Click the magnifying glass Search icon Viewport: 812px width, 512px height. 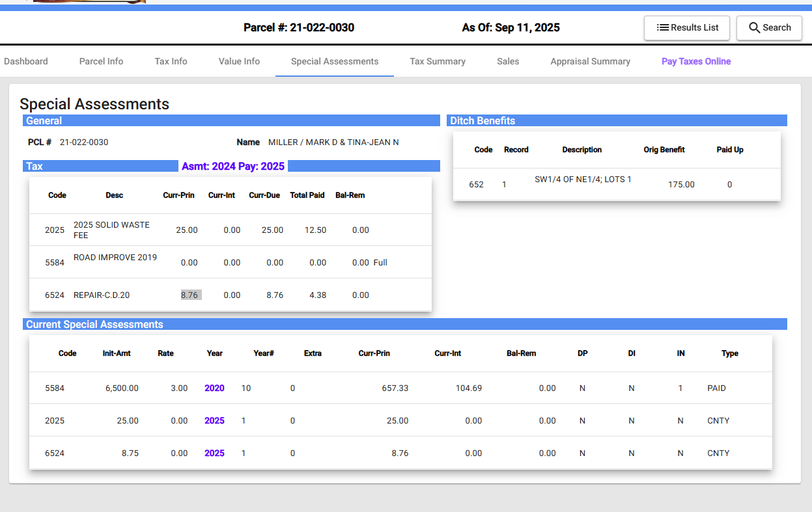755,28
